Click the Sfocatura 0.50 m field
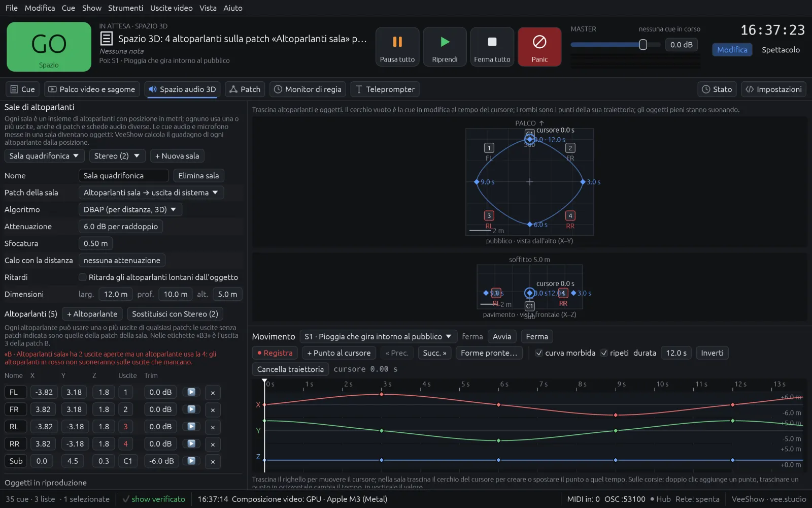The width and height of the screenshot is (812, 508). click(x=95, y=243)
